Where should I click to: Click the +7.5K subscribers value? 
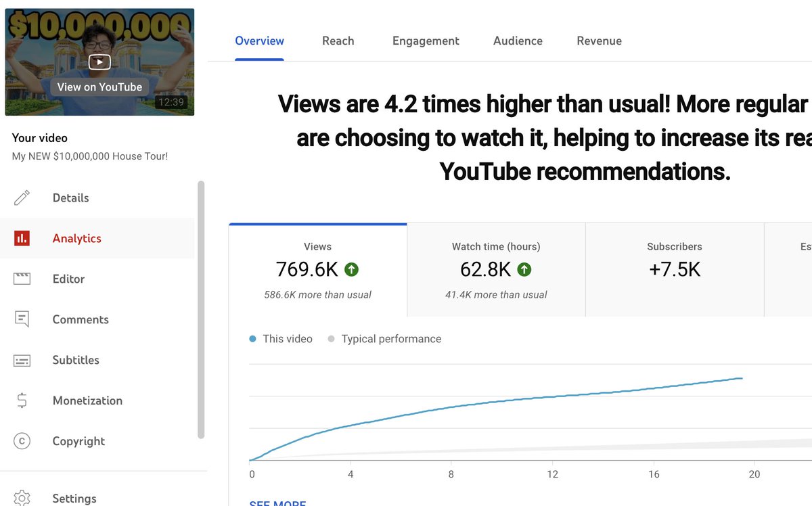[x=675, y=269]
